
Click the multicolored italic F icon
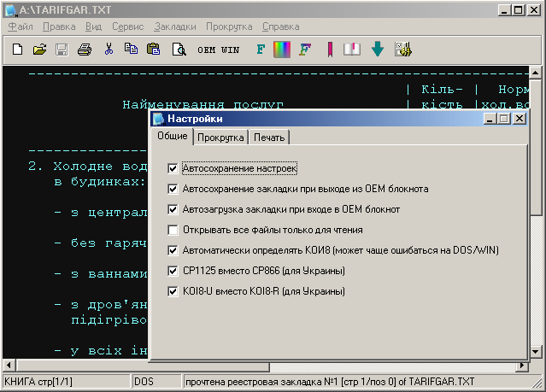[305, 50]
